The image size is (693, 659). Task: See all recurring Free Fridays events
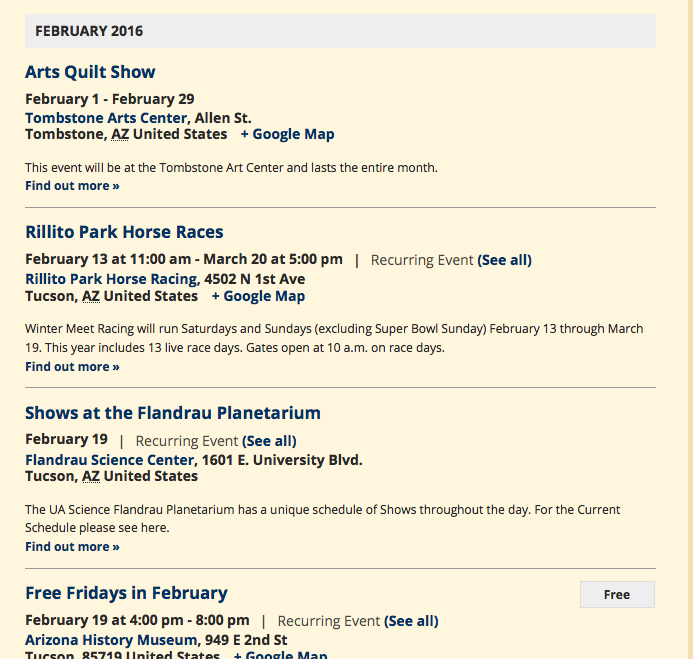tap(411, 621)
